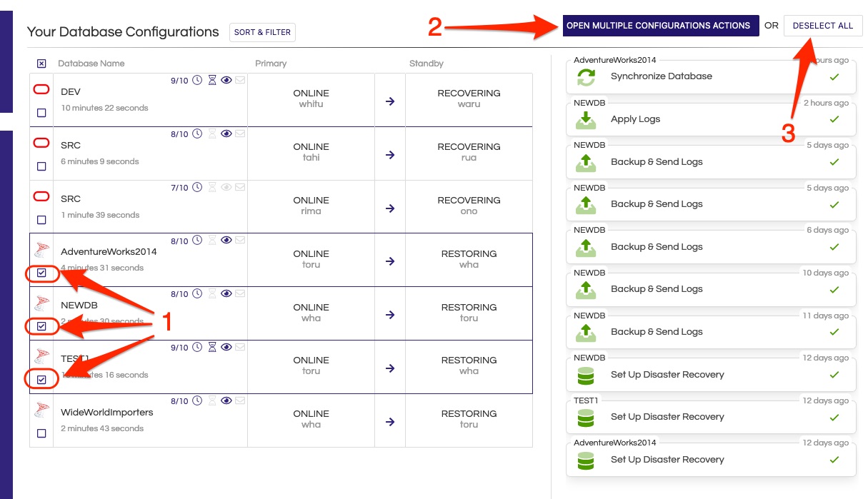Viewport: 868px width, 499px height.
Task: Click the arrow between whitu and waru
Action: tap(390, 101)
